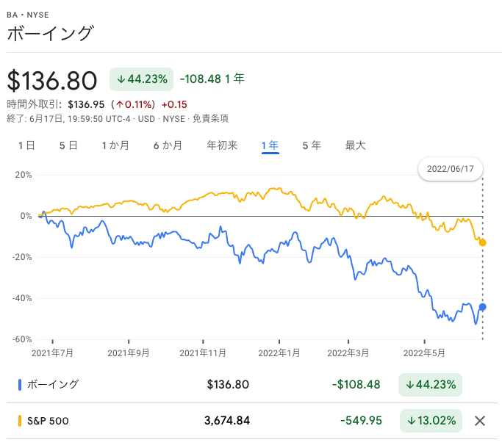Click the S&P 500 ↓13.02% badge

[x=431, y=421]
